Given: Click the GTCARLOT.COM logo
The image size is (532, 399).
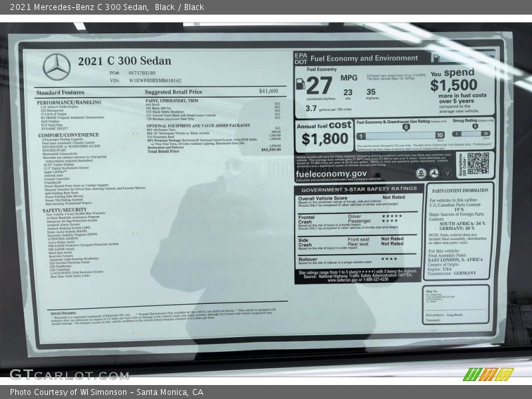Looking at the screenshot, I should [69, 375].
